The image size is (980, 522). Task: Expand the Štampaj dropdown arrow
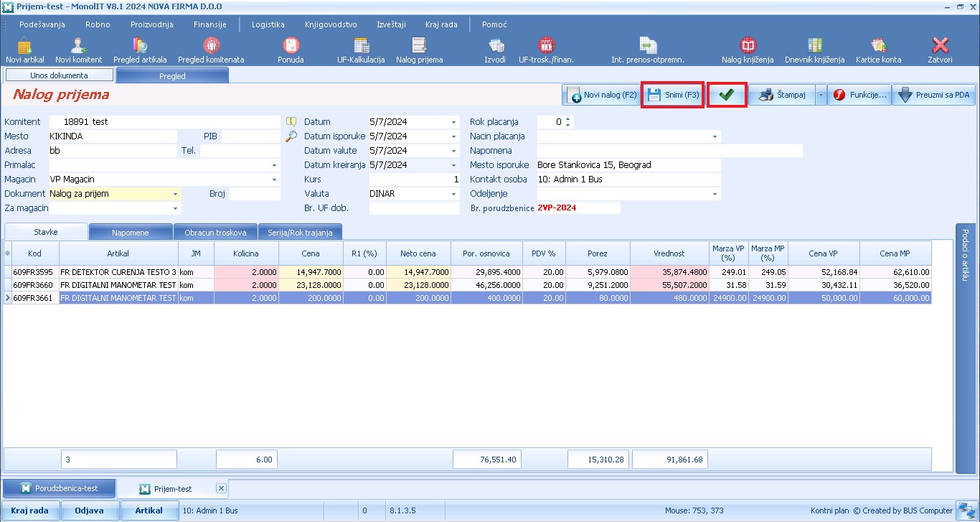pos(821,95)
